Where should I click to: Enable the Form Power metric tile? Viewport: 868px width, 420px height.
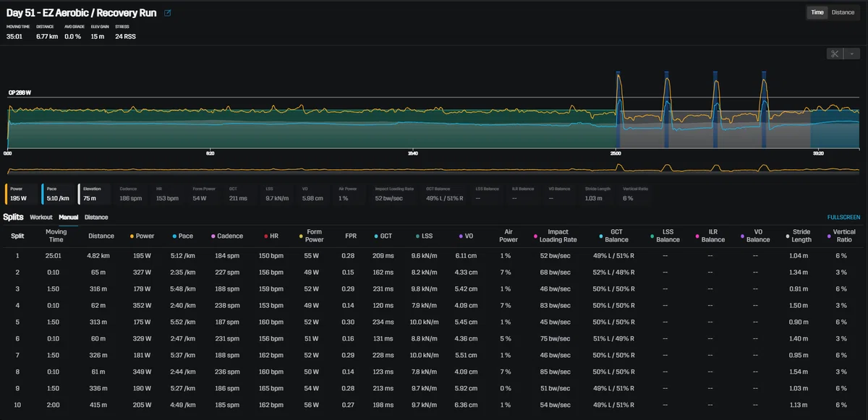[205, 194]
